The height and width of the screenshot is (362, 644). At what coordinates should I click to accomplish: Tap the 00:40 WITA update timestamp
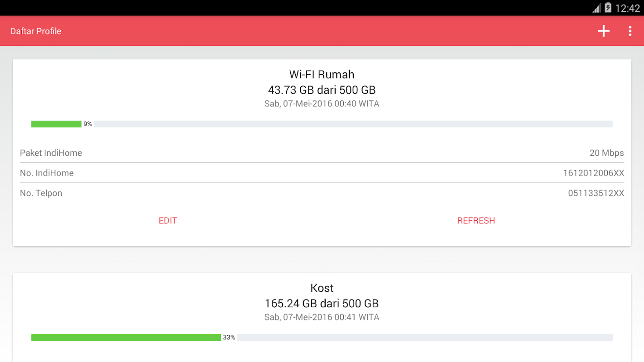(x=322, y=104)
